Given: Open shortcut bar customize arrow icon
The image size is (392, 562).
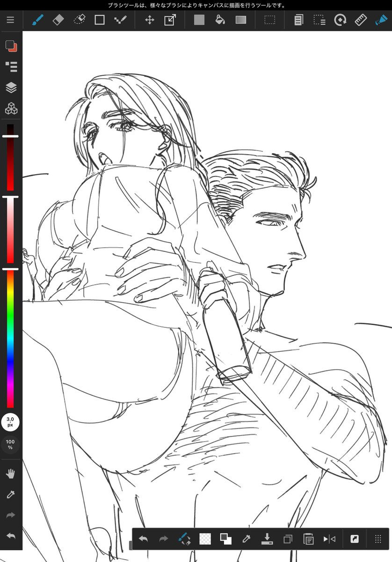Looking at the screenshot, I should click(x=354, y=539).
